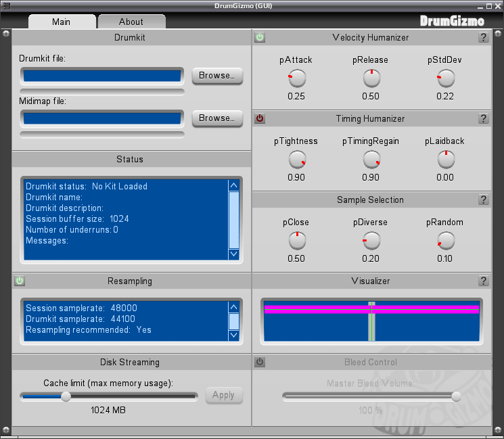Click the Master Bleed Volume slider handle
The image size is (504, 439).
(456, 396)
